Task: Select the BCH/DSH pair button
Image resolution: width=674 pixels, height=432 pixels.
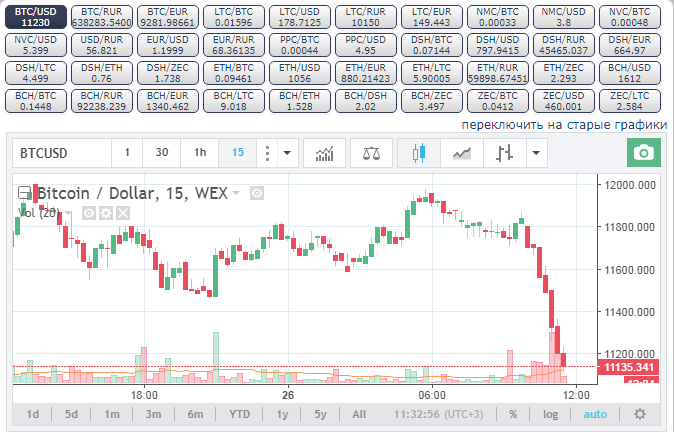Action: point(366,101)
